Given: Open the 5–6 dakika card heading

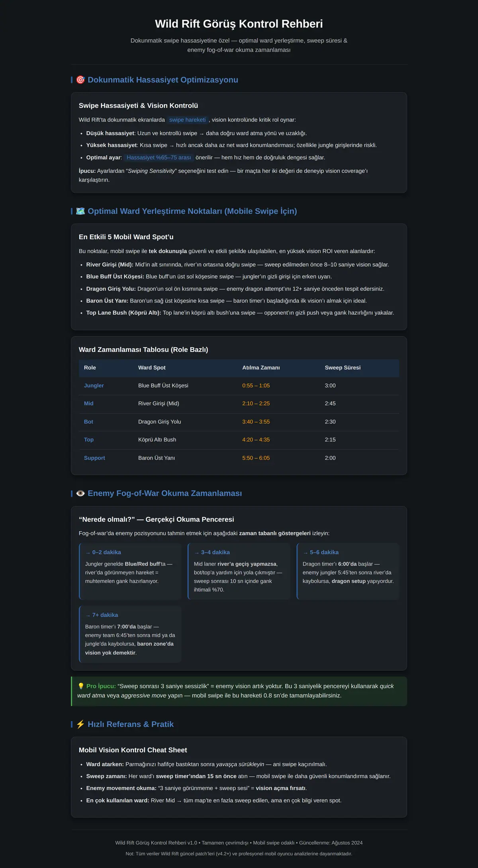Looking at the screenshot, I should (x=321, y=552).
